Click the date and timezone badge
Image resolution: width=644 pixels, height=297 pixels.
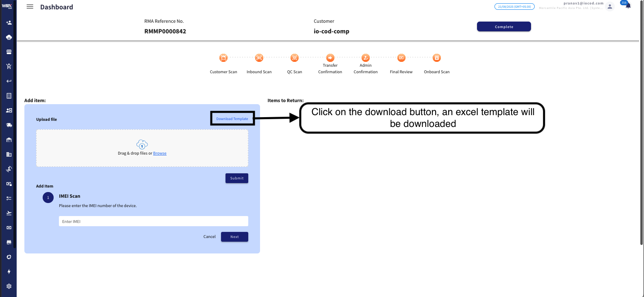point(514,7)
